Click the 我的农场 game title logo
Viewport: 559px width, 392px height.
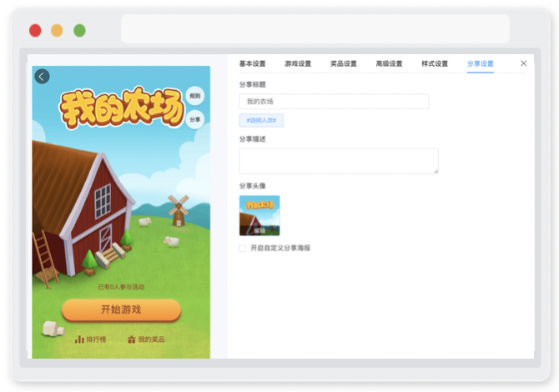122,108
